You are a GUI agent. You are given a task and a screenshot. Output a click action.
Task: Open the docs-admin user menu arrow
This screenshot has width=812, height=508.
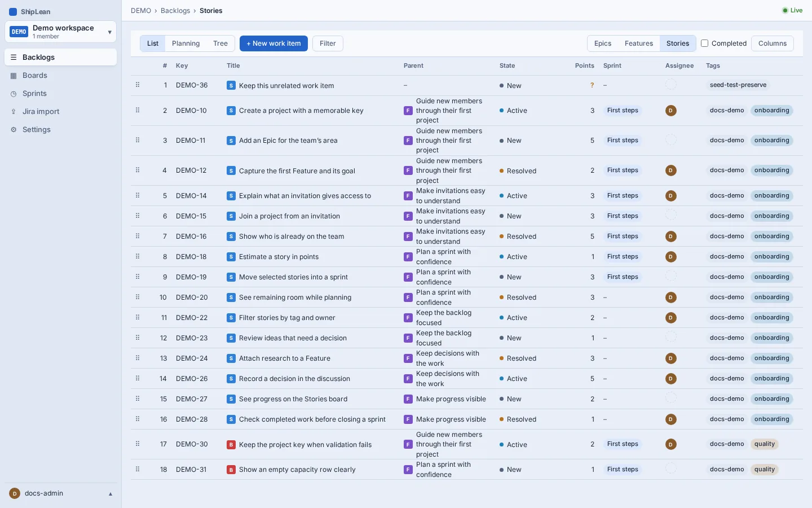click(111, 494)
